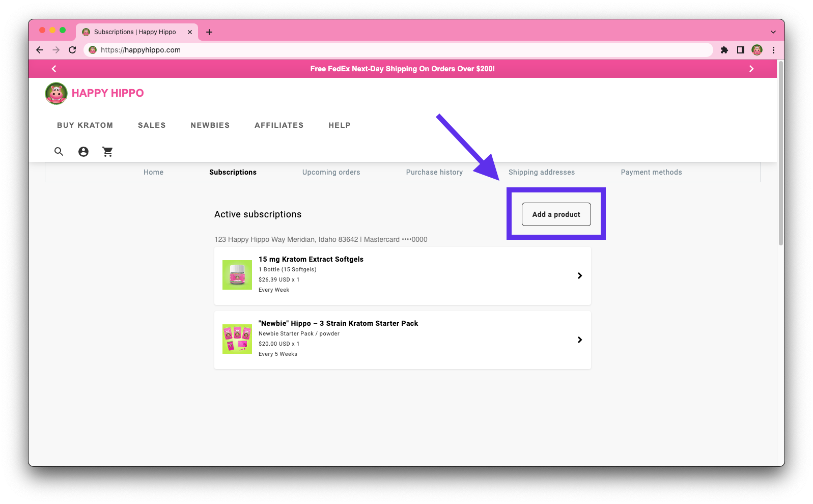
Task: Click "Newbie Starter Pack / powder" variant text
Action: [x=299, y=333]
